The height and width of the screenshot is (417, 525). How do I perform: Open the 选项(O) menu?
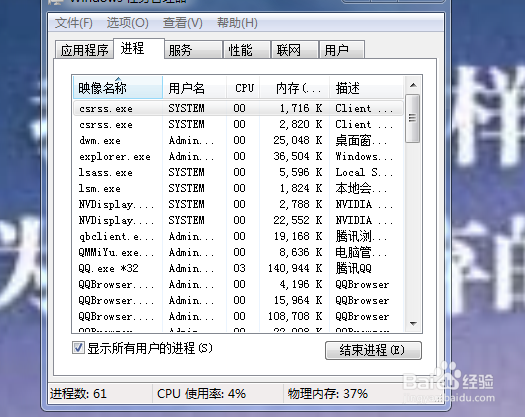pyautogui.click(x=128, y=23)
